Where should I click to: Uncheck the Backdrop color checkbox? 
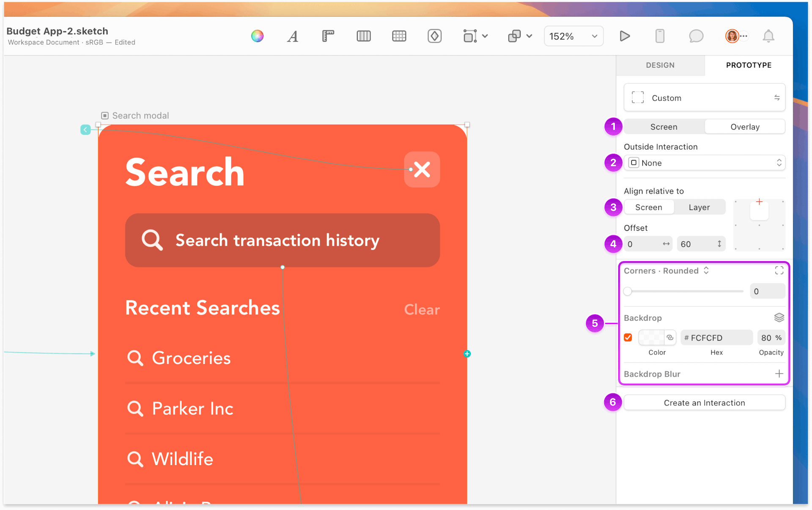(x=628, y=338)
